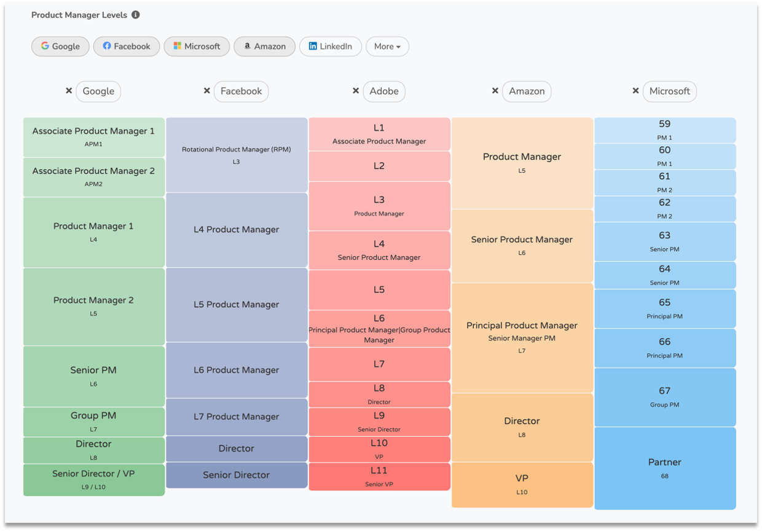The image size is (762, 532).
Task: Select Facebook Senior Director block
Action: 237,475
